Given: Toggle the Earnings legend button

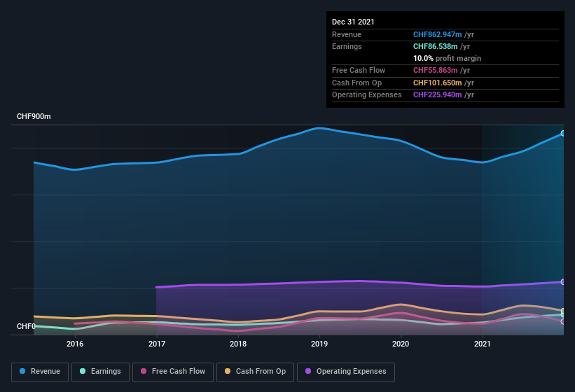Looking at the screenshot, I should (x=100, y=372).
